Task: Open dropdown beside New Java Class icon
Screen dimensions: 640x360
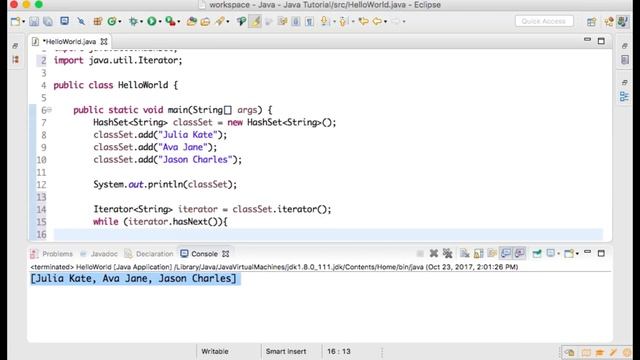Action: coord(120,22)
